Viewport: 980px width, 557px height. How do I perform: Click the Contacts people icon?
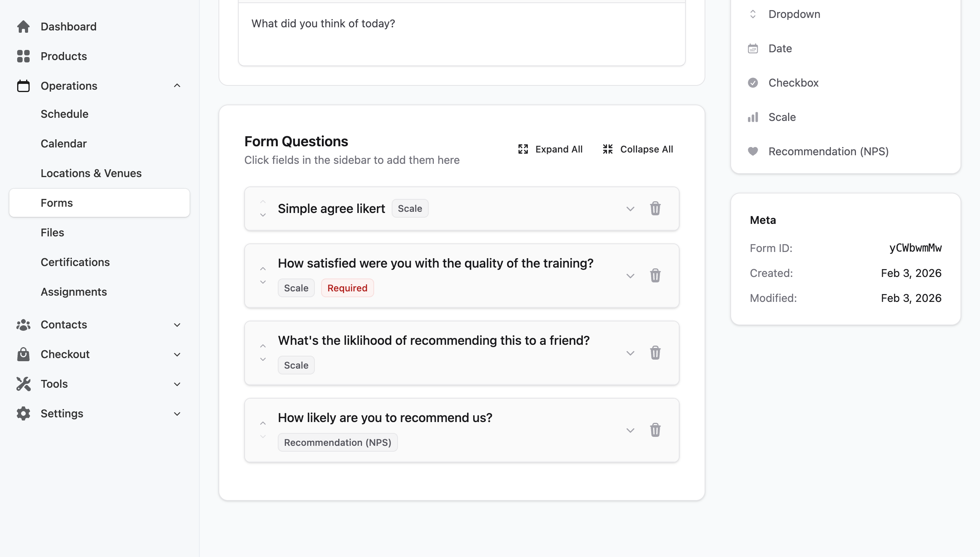click(x=23, y=324)
